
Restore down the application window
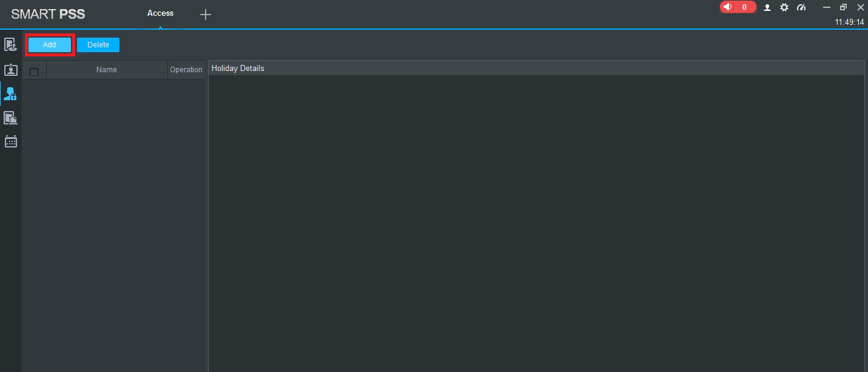click(843, 7)
